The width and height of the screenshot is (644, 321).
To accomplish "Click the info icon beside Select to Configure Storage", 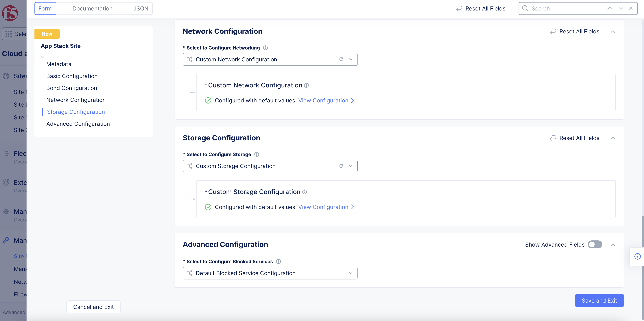I will click(x=256, y=154).
